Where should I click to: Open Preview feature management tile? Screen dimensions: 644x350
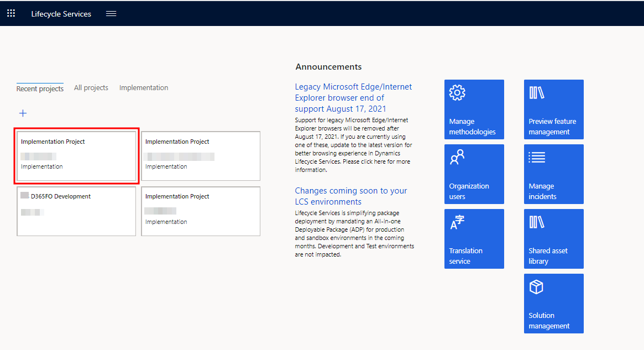tap(553, 109)
